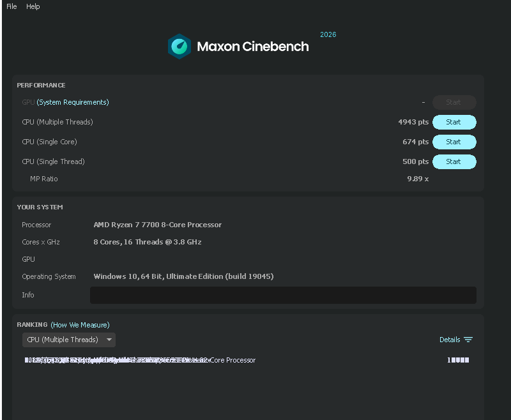Screen dimensions: 511x420
Task: Click the 4943 pts multi-thread score
Action: 413,122
